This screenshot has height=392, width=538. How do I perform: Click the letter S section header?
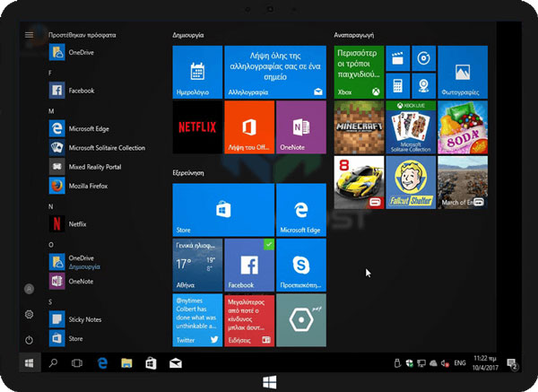50,302
